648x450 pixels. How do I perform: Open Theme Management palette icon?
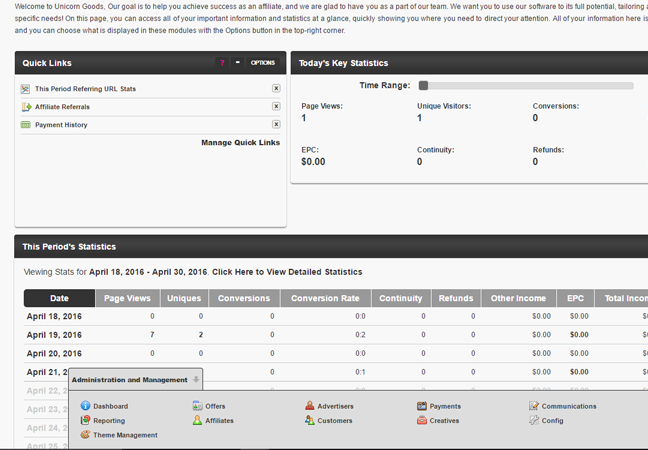click(86, 435)
